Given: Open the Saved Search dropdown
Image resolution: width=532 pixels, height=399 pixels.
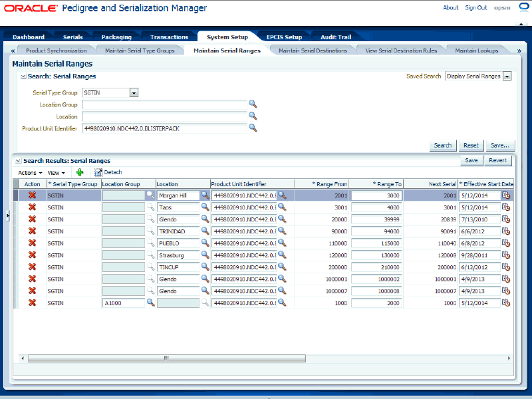Looking at the screenshot, I should (507, 76).
